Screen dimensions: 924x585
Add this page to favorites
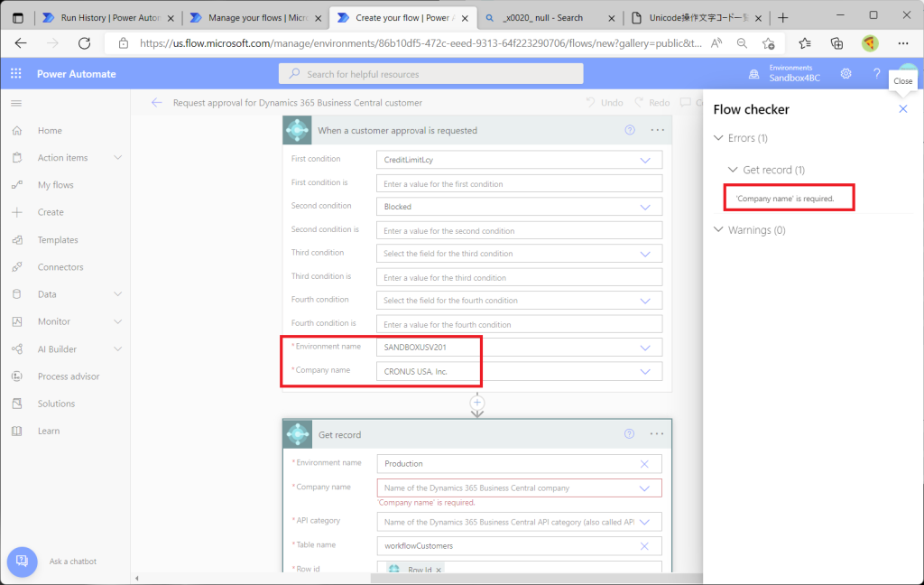point(769,43)
